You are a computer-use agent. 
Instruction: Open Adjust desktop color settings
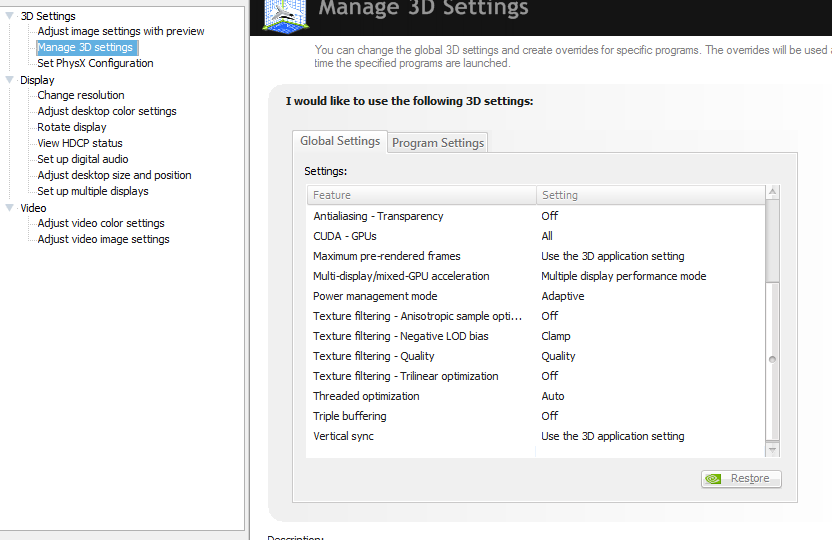[107, 111]
